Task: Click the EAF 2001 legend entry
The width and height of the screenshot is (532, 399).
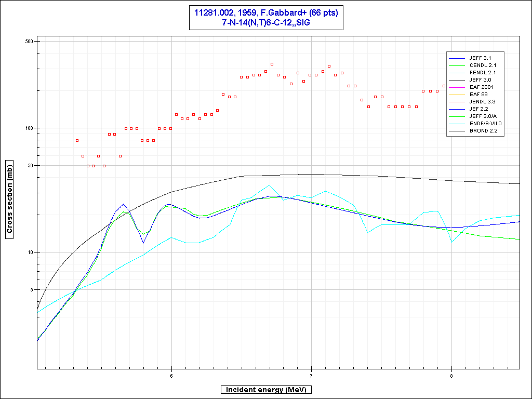Action: click(x=482, y=87)
